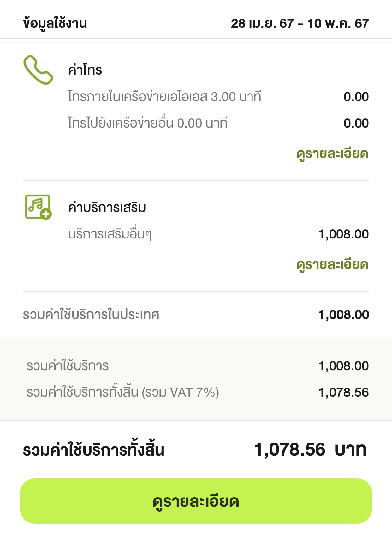Select the bold รวมค่าใช้บริการทั้งสิ้น label
Image resolution: width=392 pixels, height=537 pixels.
click(93, 449)
